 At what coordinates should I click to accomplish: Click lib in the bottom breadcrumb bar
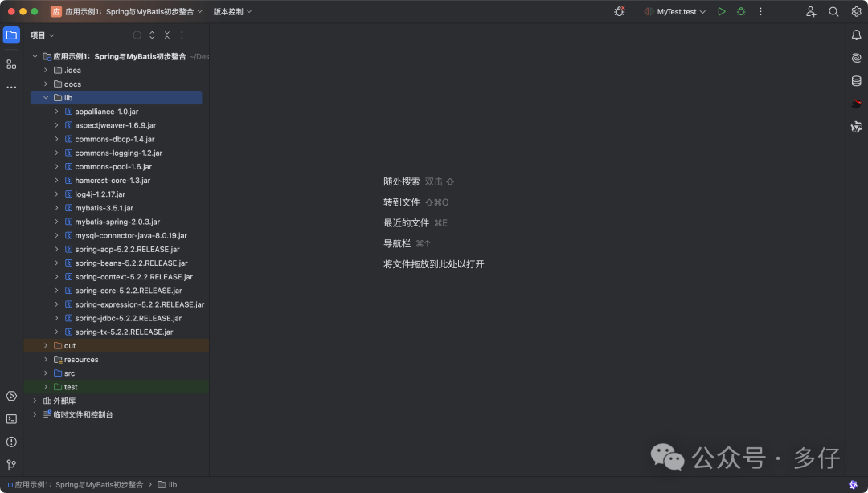pos(172,485)
